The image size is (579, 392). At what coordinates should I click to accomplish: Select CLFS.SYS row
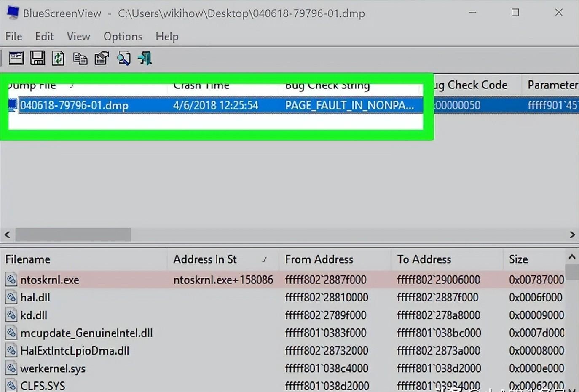click(x=43, y=386)
